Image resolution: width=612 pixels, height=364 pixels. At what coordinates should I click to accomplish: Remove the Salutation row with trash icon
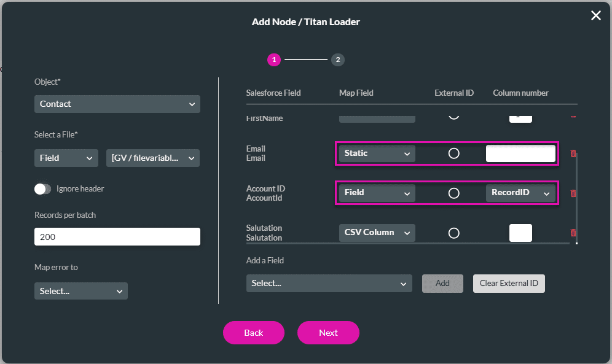(573, 233)
